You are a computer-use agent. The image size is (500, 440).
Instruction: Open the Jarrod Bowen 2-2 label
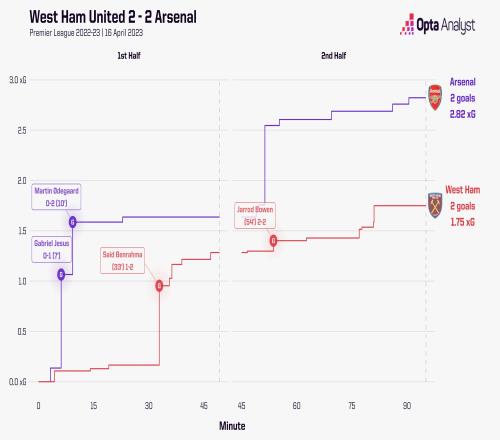(x=255, y=215)
